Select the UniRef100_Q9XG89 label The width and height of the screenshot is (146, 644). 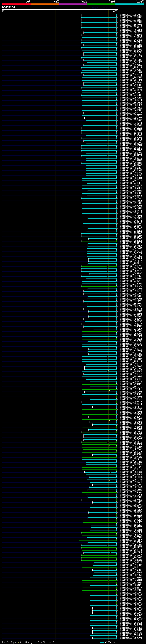[x=131, y=268]
